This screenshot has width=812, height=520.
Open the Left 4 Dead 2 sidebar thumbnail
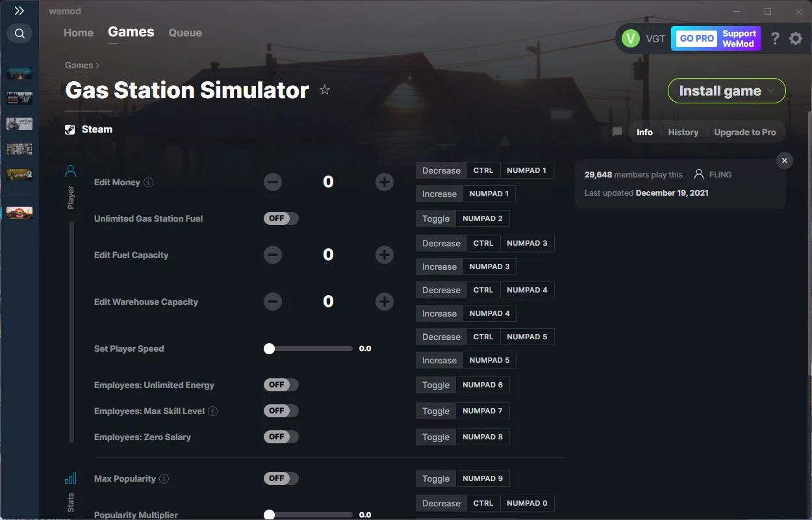click(x=19, y=174)
